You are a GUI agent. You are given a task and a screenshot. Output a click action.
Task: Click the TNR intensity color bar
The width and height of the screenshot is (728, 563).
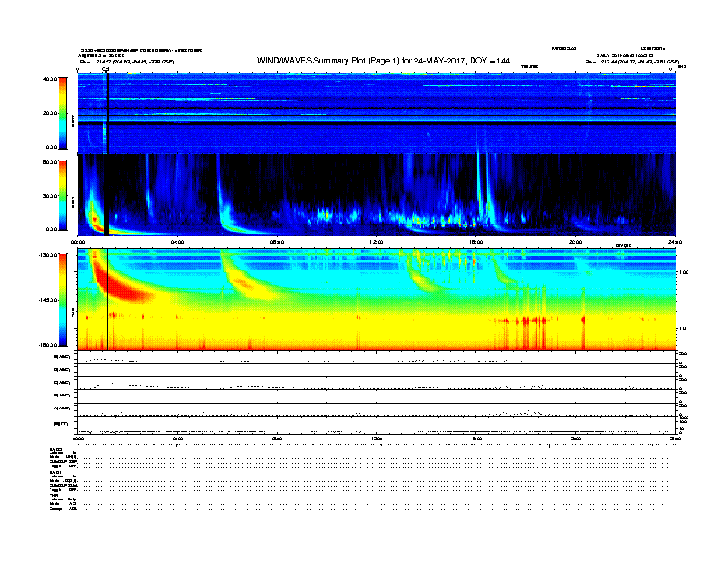tap(63, 300)
